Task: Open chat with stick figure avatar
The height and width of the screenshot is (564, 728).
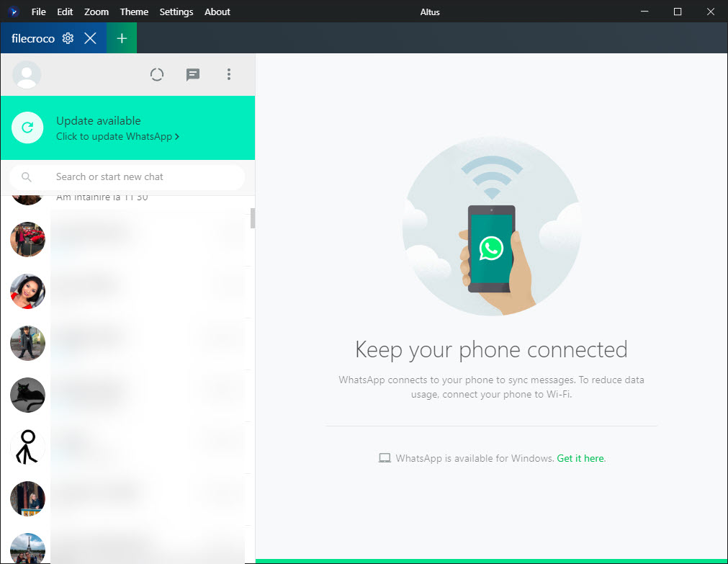Action: pyautogui.click(x=28, y=447)
